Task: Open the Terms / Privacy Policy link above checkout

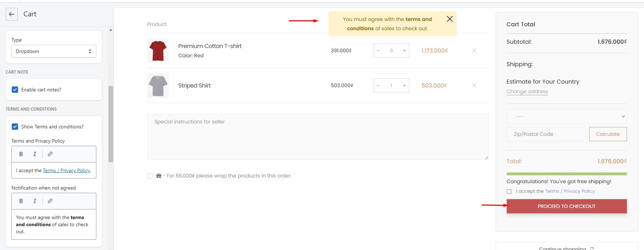Action: coord(570,191)
